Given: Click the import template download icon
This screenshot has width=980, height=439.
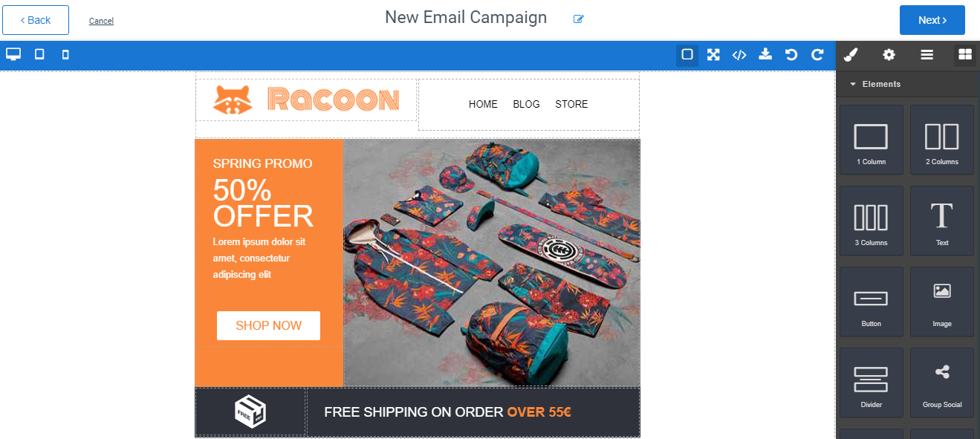Looking at the screenshot, I should [765, 54].
